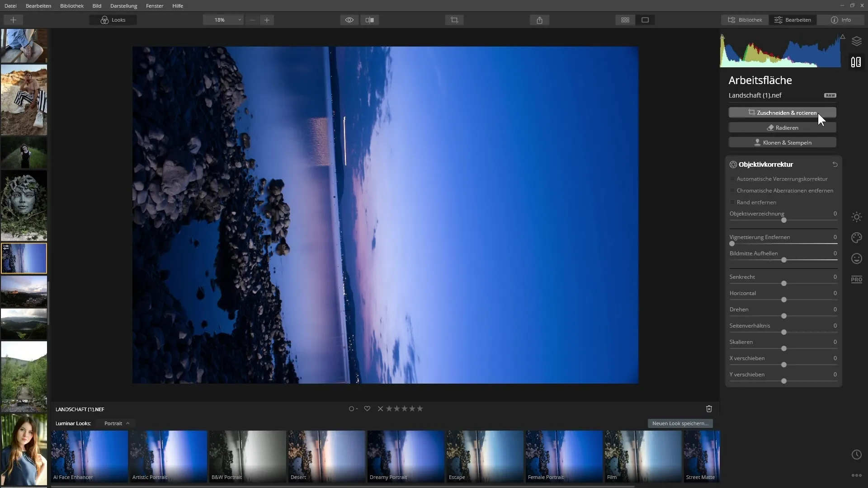
Task: Open the history clock icon
Action: click(x=857, y=455)
